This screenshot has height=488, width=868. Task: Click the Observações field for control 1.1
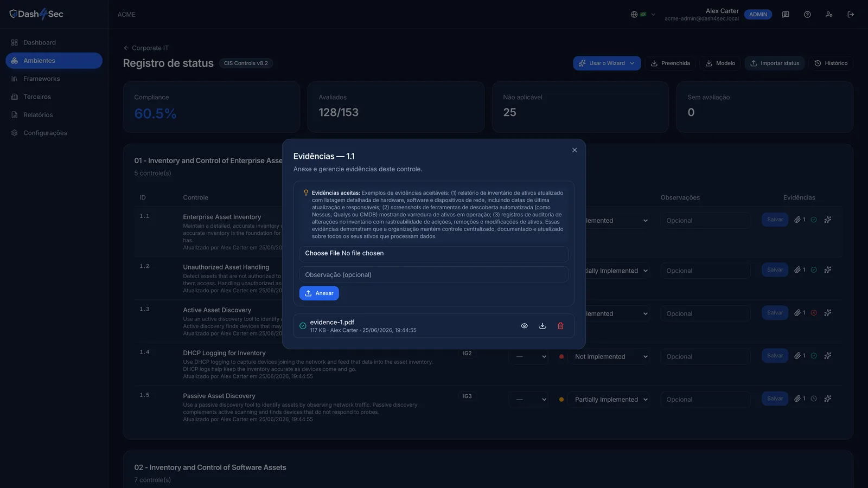coord(705,221)
